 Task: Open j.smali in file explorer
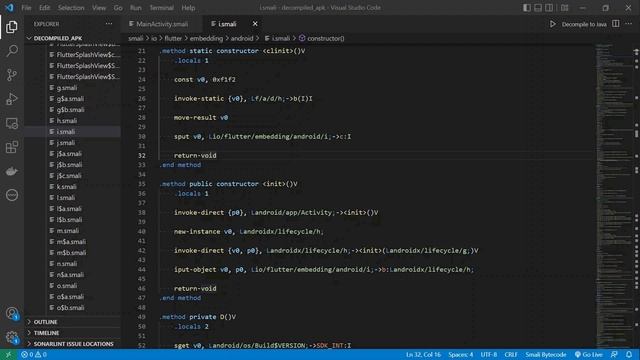[66, 143]
